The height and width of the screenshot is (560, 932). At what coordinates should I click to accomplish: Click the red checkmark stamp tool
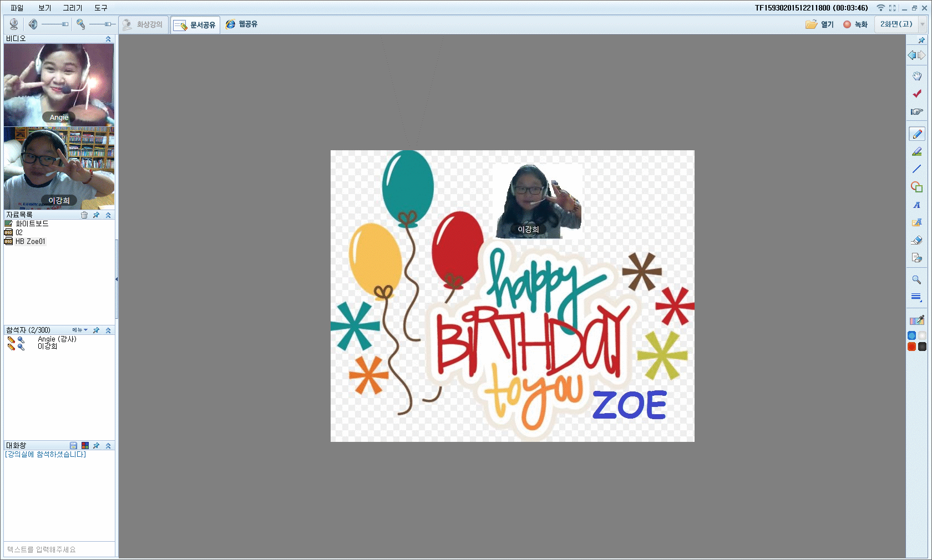pyautogui.click(x=916, y=94)
